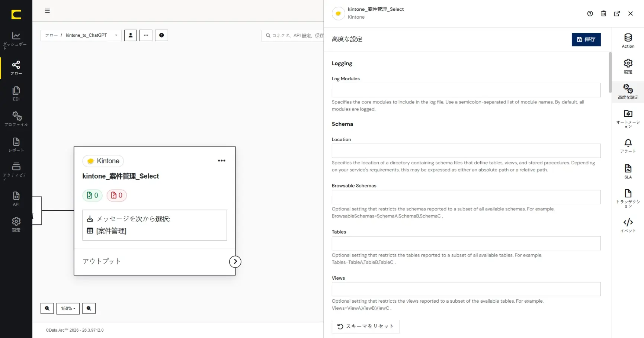644x338 pixels.
Task: Click the CData Arc version text in footer
Action: [x=75, y=330]
